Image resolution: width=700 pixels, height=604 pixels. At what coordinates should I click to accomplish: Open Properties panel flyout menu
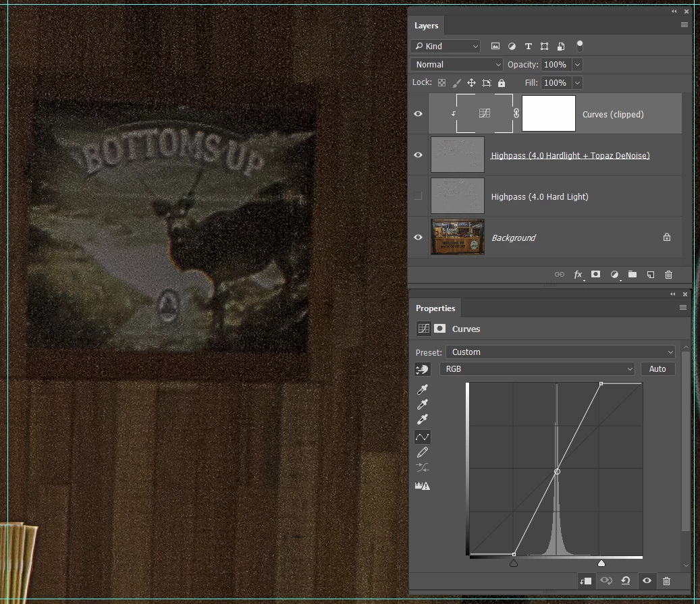[682, 308]
